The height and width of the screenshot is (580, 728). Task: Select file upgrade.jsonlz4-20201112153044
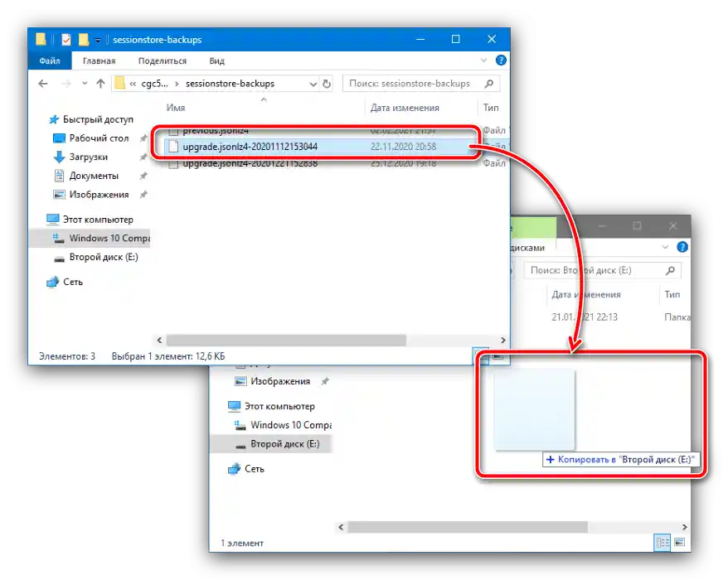(x=250, y=147)
